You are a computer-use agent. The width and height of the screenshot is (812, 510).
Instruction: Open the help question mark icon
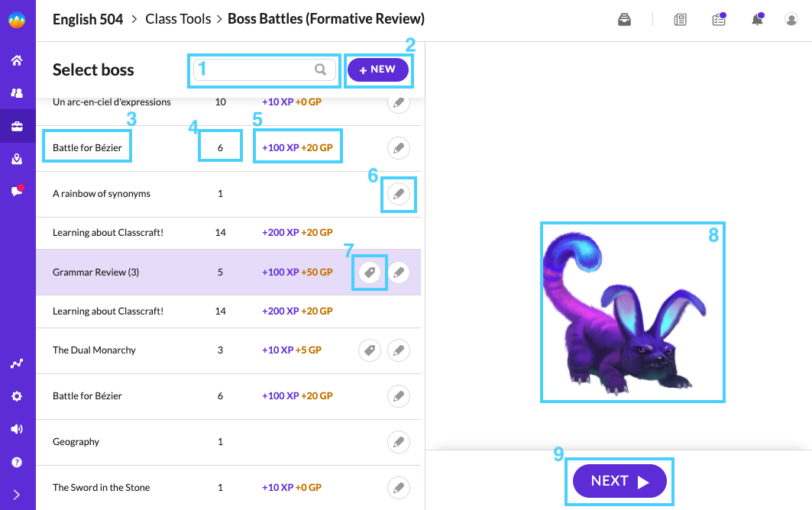click(x=17, y=462)
